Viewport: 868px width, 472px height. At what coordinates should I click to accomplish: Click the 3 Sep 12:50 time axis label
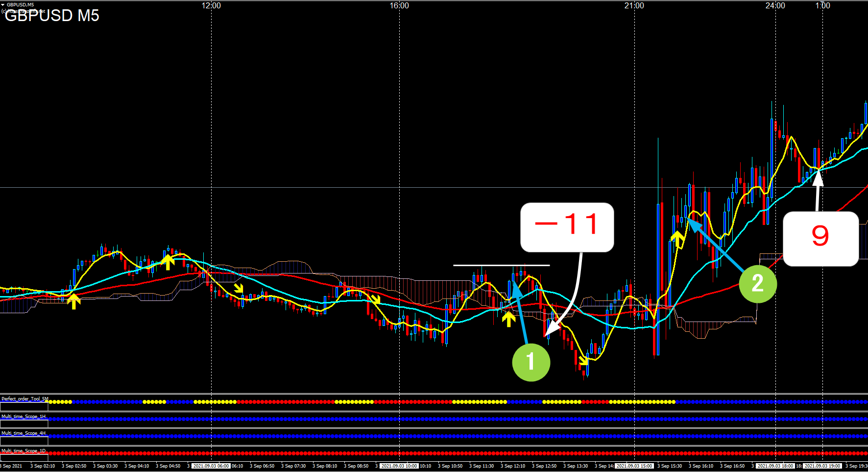[544, 466]
